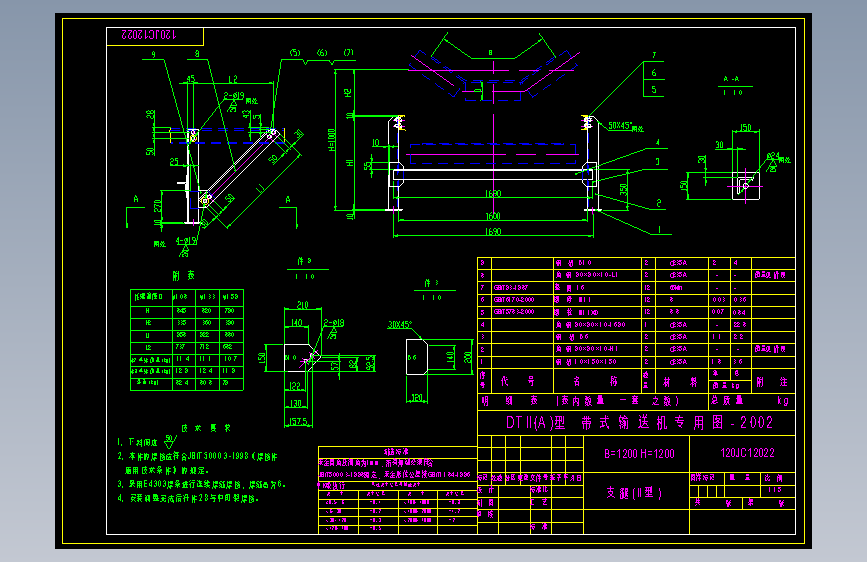The image size is (867, 562).
Task: Click balloon number '(6)' leader label
Action: pyautogui.click(x=322, y=53)
